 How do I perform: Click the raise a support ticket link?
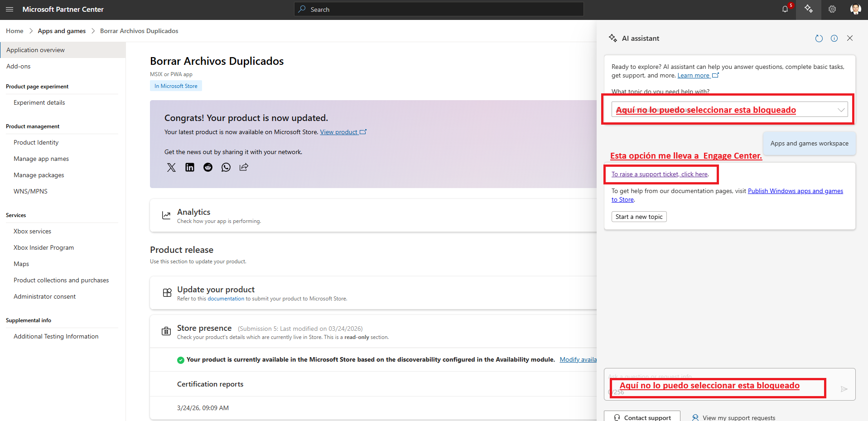(x=660, y=174)
